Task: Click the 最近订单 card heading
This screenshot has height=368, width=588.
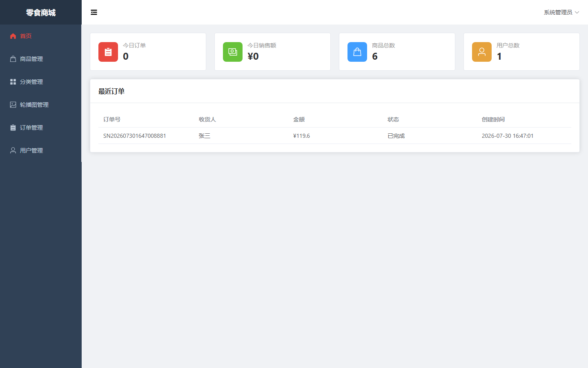Action: [x=111, y=91]
